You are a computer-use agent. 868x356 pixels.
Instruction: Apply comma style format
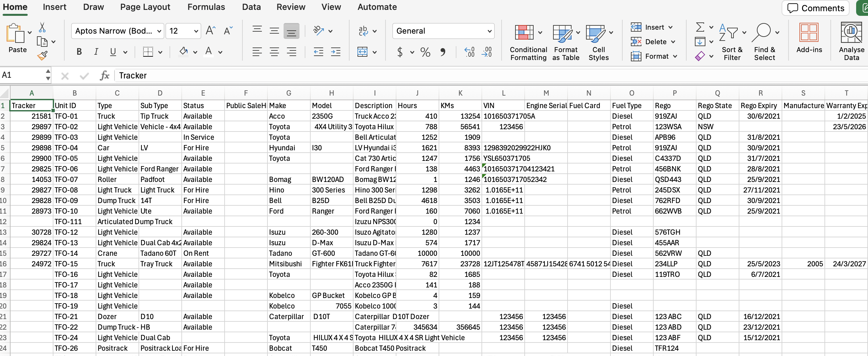point(443,52)
